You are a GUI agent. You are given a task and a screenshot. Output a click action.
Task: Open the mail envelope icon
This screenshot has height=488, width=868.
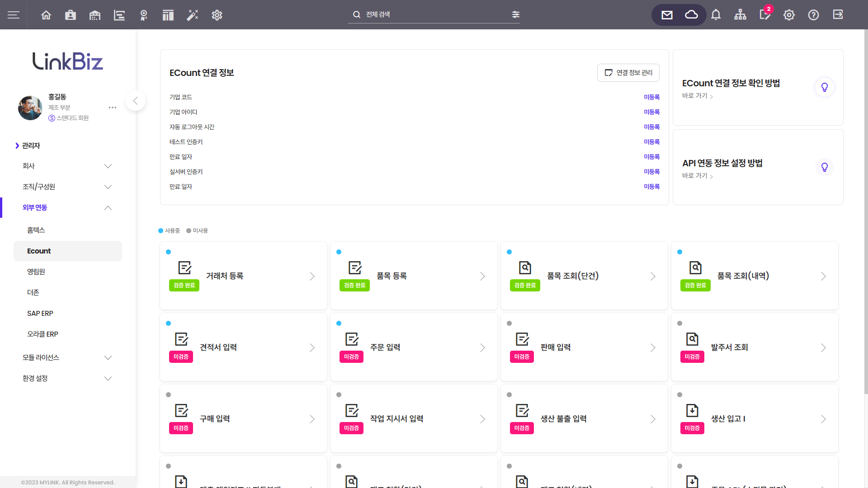click(667, 15)
